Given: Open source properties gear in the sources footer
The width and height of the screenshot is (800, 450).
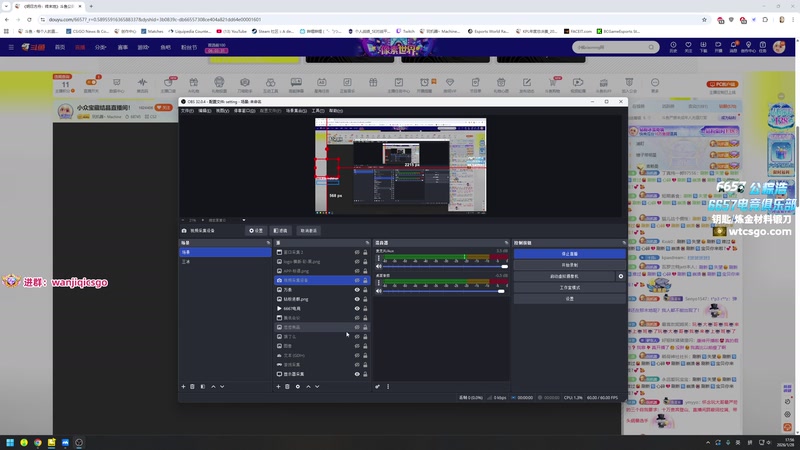Looking at the screenshot, I should pyautogui.click(x=298, y=387).
